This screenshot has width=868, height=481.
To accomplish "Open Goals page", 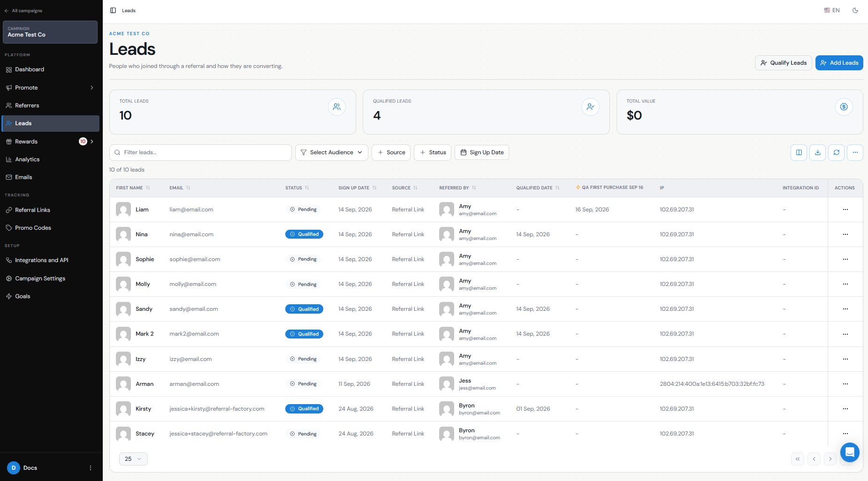I will click(51, 296).
